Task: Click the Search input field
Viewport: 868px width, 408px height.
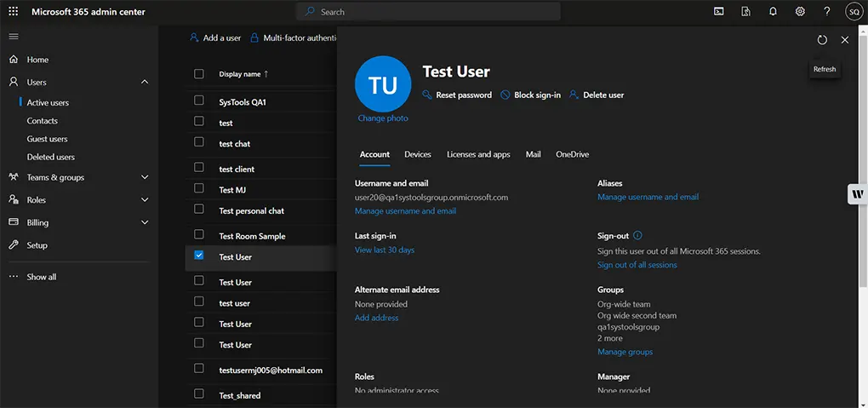Action: click(x=428, y=12)
